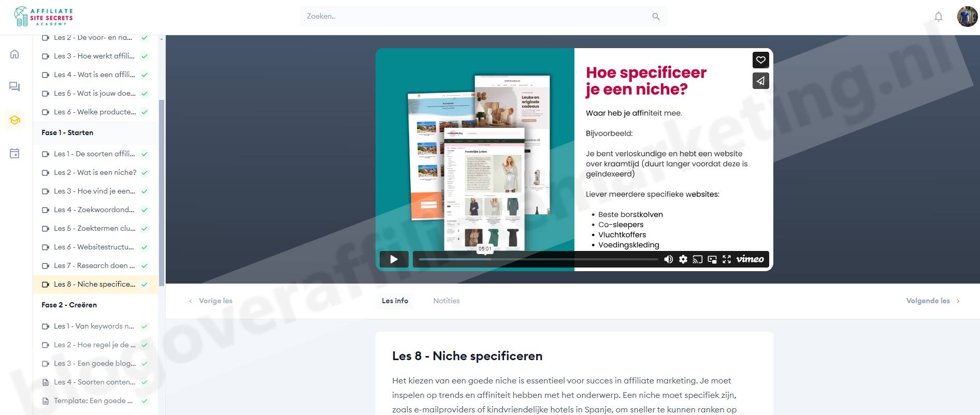Open the calendar icon in sidebar
This screenshot has height=415, width=980.
tap(15, 153)
